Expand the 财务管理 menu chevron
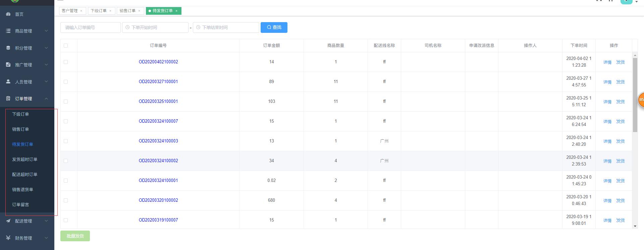This screenshot has width=644, height=250. click(46, 238)
